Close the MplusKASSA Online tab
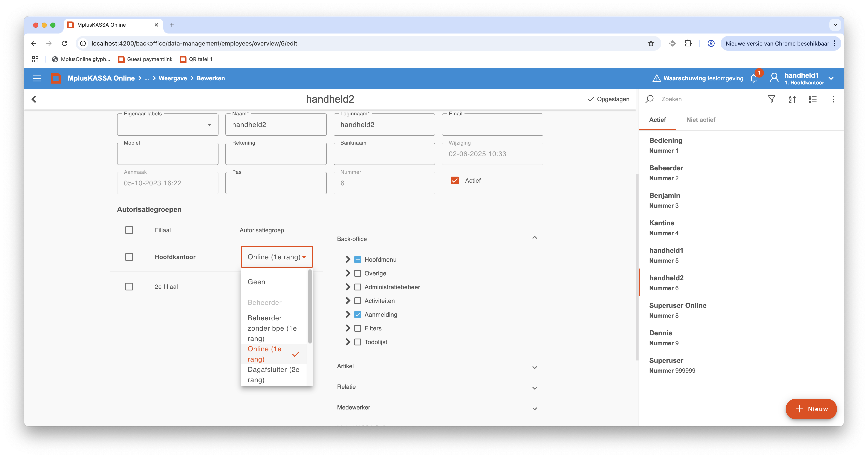This screenshot has width=868, height=458. pos(156,25)
